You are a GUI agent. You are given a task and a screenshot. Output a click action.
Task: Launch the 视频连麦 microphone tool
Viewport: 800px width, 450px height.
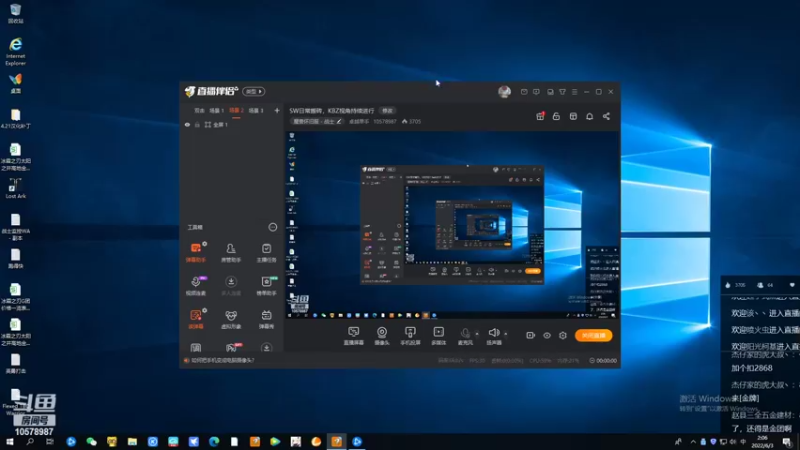point(195,286)
